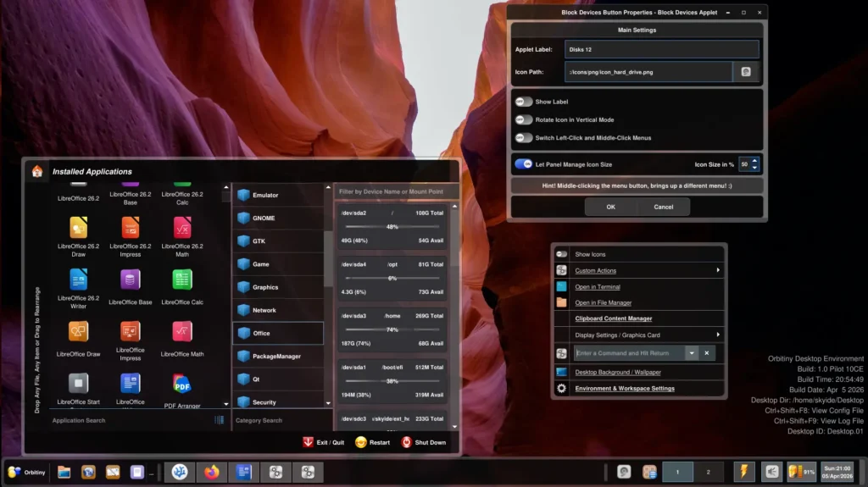Open the command entry dropdown arrow
Screen dimensions: 868x487
point(692,353)
